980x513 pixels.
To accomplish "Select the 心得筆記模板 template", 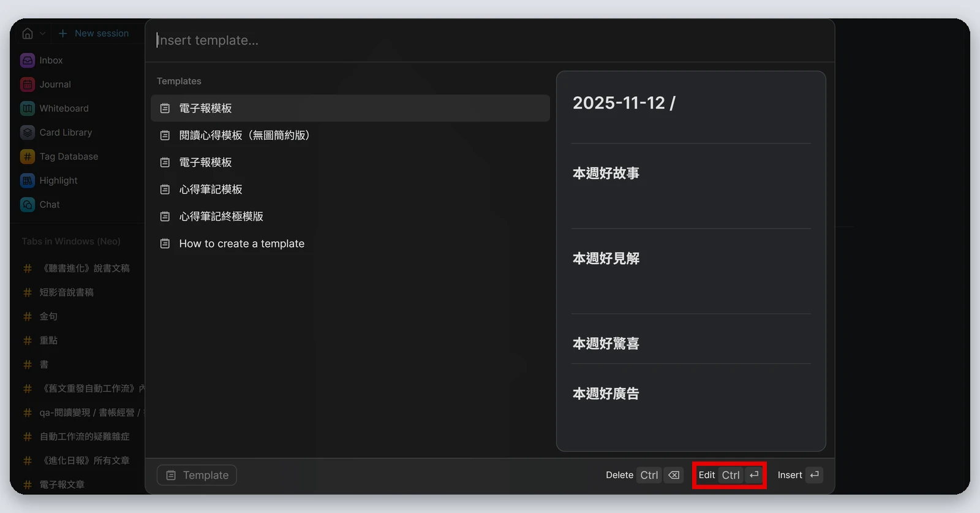I will (350, 189).
